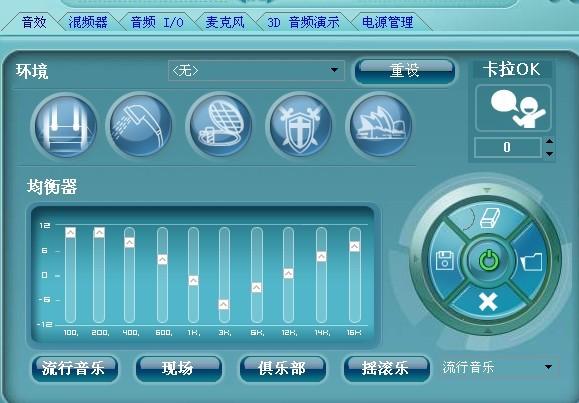Delete preset with X icon on dial

click(x=488, y=302)
